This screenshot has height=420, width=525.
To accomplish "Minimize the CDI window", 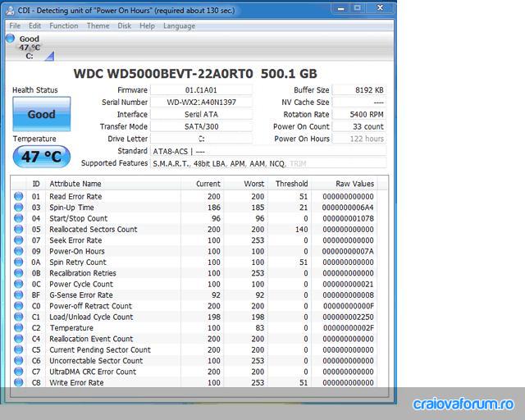I will [x=341, y=8].
